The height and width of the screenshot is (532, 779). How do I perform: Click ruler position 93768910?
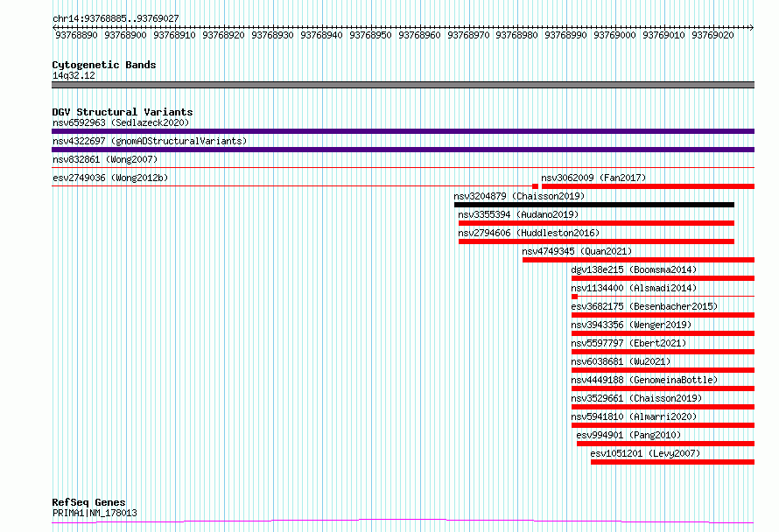coord(174,35)
